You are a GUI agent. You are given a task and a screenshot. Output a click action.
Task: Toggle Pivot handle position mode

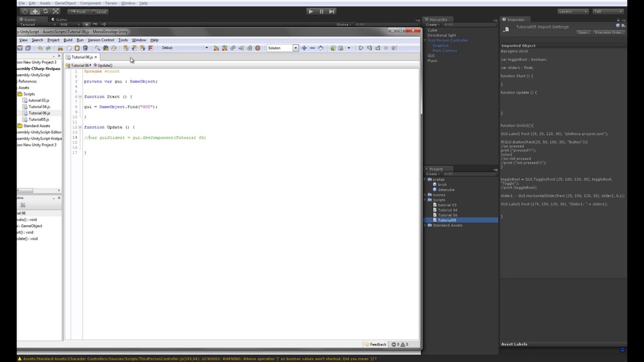click(78, 12)
